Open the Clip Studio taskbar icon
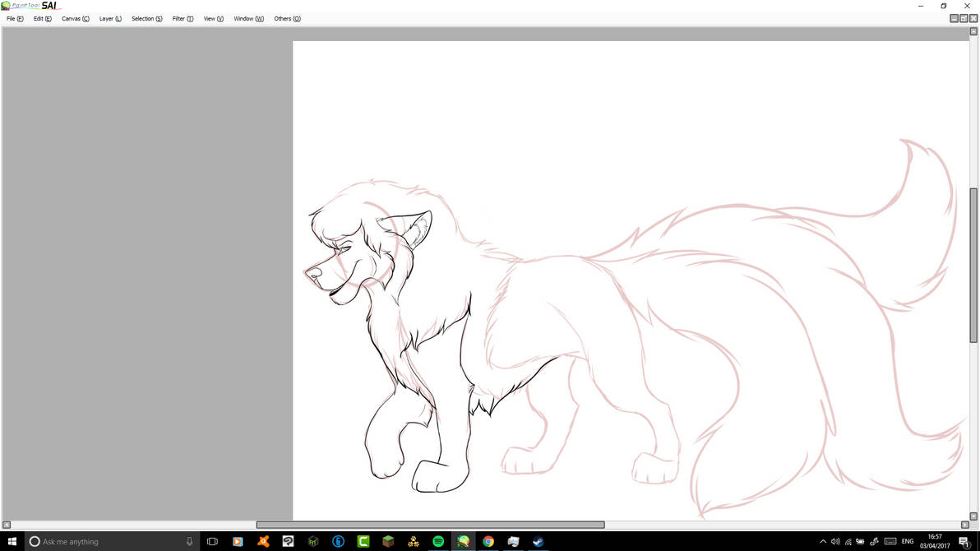The image size is (980, 551). click(x=288, y=542)
